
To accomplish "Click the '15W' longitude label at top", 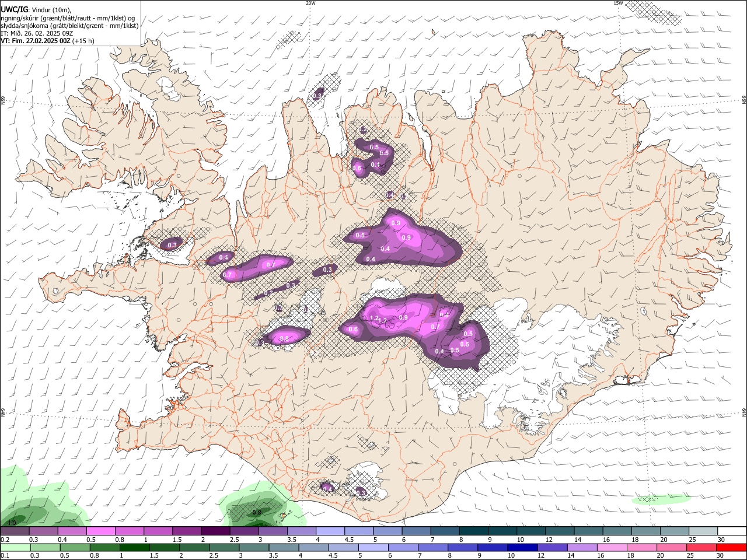I will point(618,3).
